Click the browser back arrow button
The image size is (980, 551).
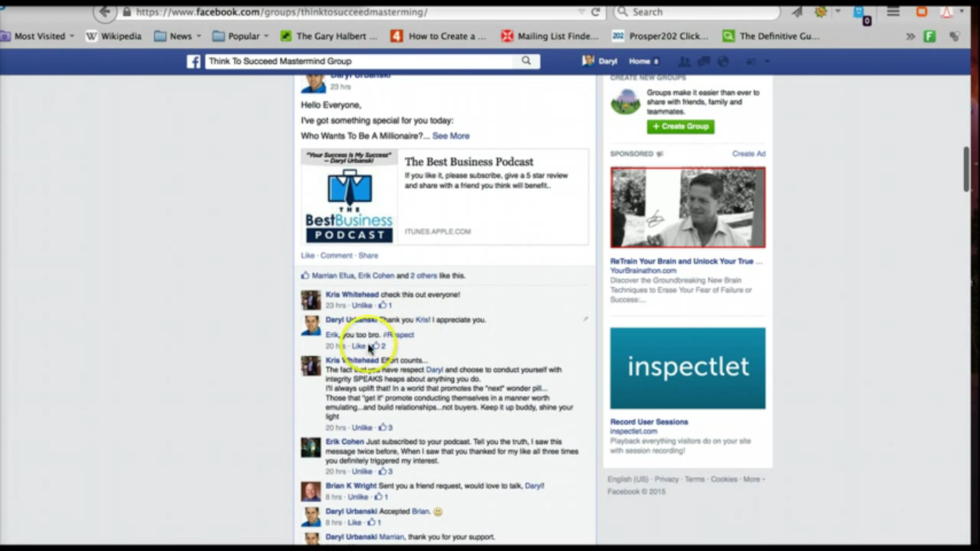point(105,11)
